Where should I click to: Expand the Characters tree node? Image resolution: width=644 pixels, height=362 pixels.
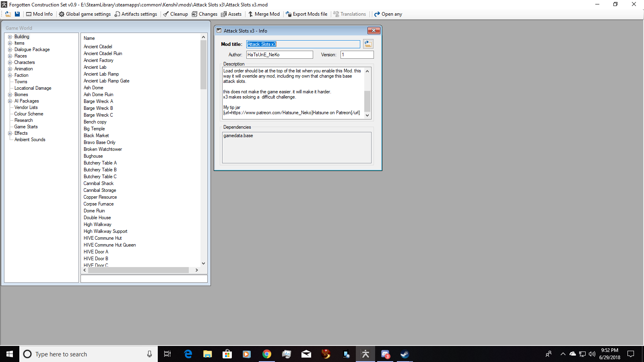coord(10,62)
